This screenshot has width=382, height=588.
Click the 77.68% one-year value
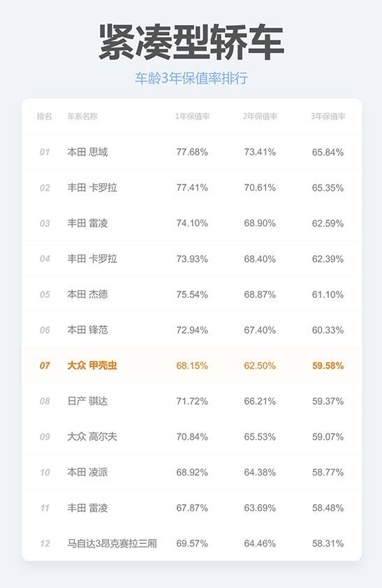192,152
